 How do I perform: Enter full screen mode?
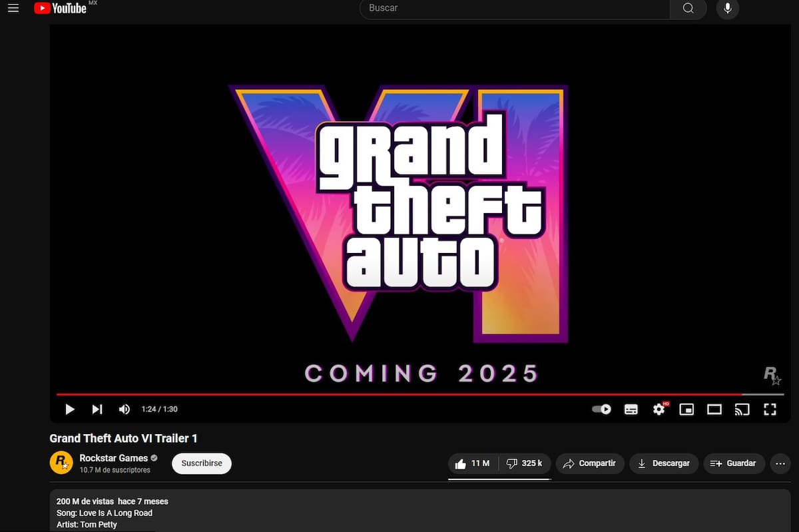click(770, 409)
